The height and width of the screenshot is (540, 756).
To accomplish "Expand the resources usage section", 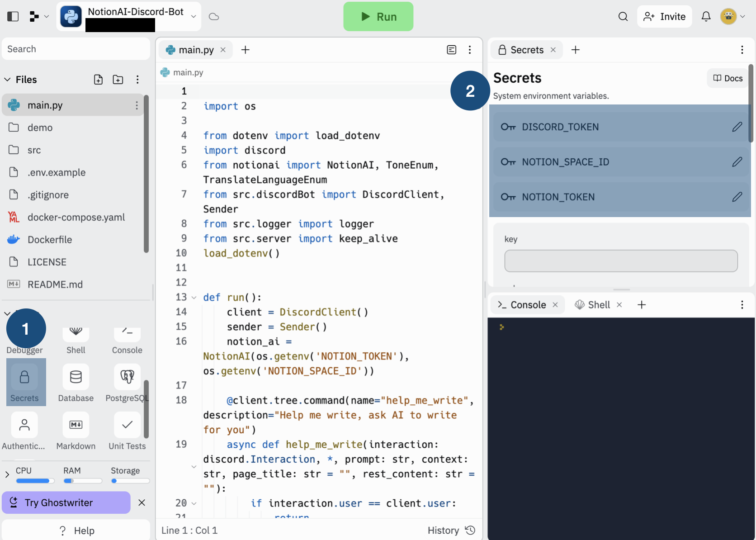I will tap(7, 474).
